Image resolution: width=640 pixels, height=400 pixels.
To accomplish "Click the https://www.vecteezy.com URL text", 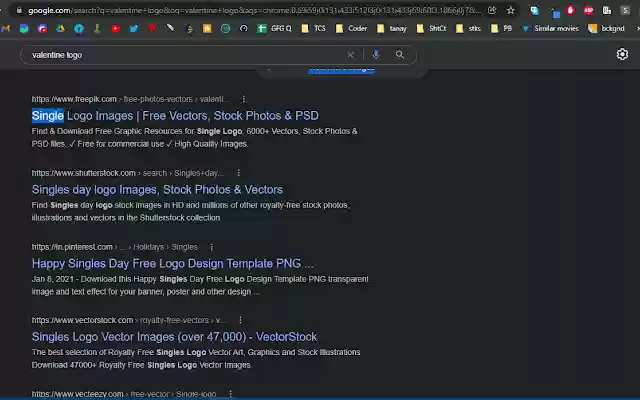I will (x=78, y=394).
